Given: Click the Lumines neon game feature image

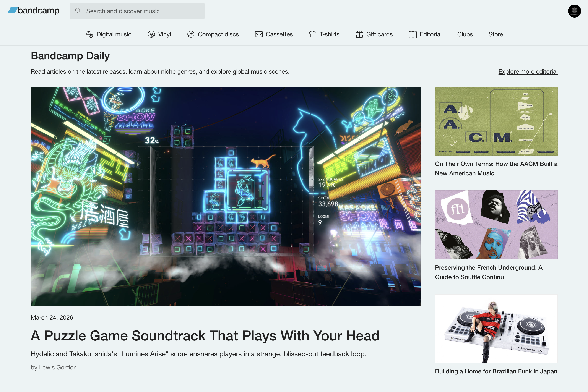Looking at the screenshot, I should [x=225, y=196].
